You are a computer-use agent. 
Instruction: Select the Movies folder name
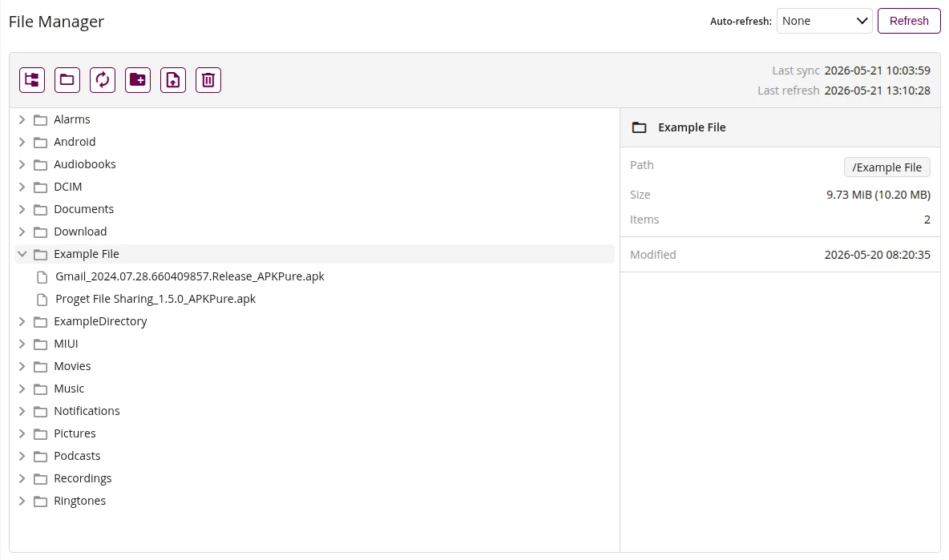[x=72, y=366]
